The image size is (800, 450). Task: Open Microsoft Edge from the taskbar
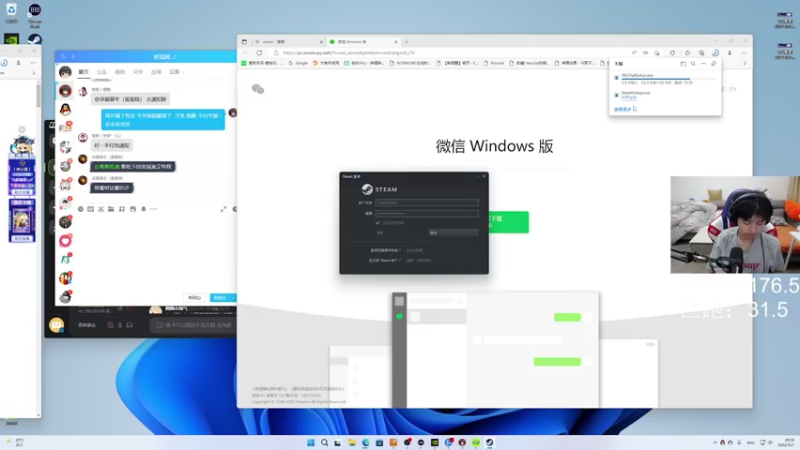(x=365, y=442)
